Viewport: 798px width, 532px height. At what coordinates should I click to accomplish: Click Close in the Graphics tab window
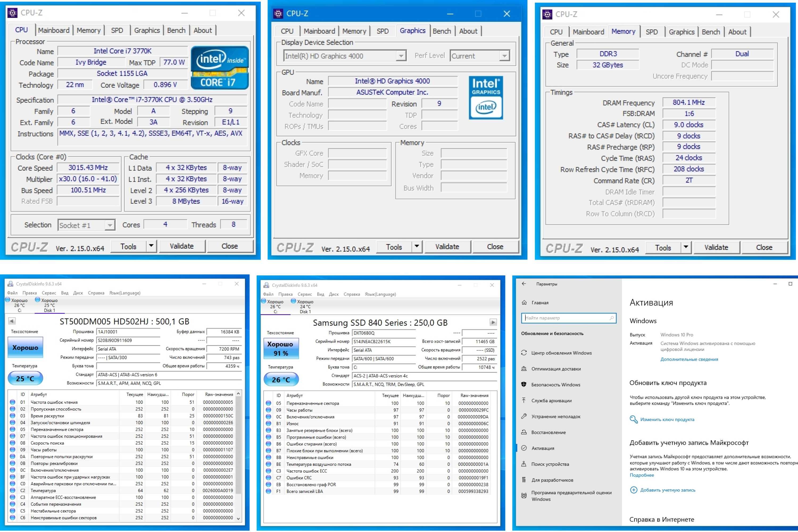click(495, 247)
